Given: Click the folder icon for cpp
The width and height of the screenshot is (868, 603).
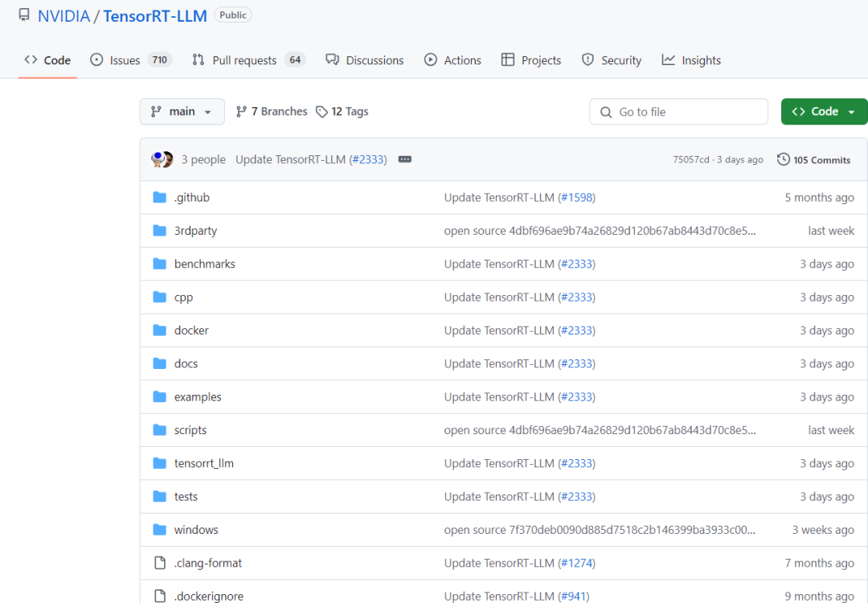Looking at the screenshot, I should 159,297.
